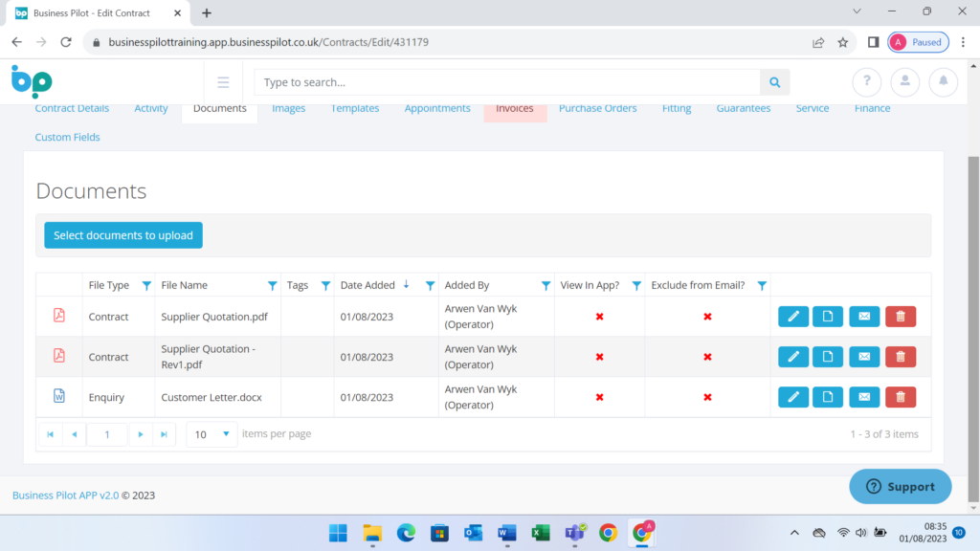Open filter for File Type column

click(x=146, y=285)
